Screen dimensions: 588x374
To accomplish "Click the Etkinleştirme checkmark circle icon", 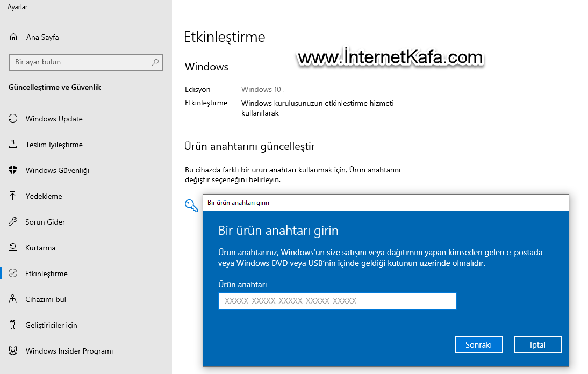I will point(13,273).
